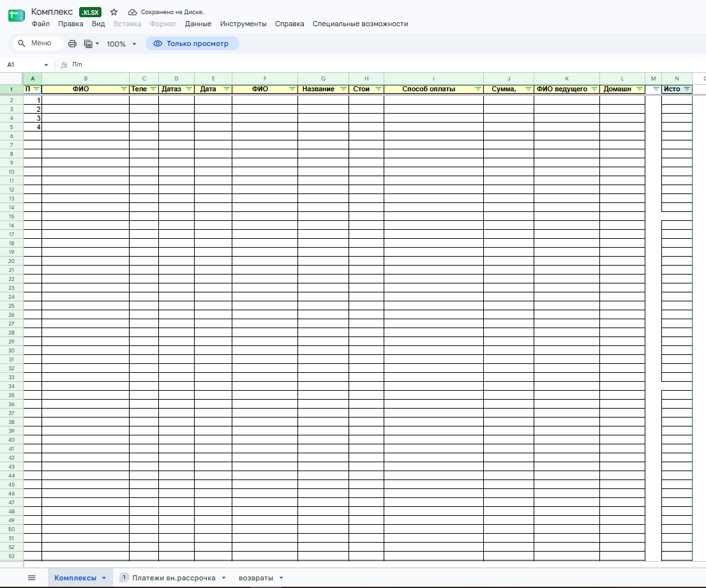Select the Способ оплаты header cell
This screenshot has height=588, width=706.
coord(433,89)
